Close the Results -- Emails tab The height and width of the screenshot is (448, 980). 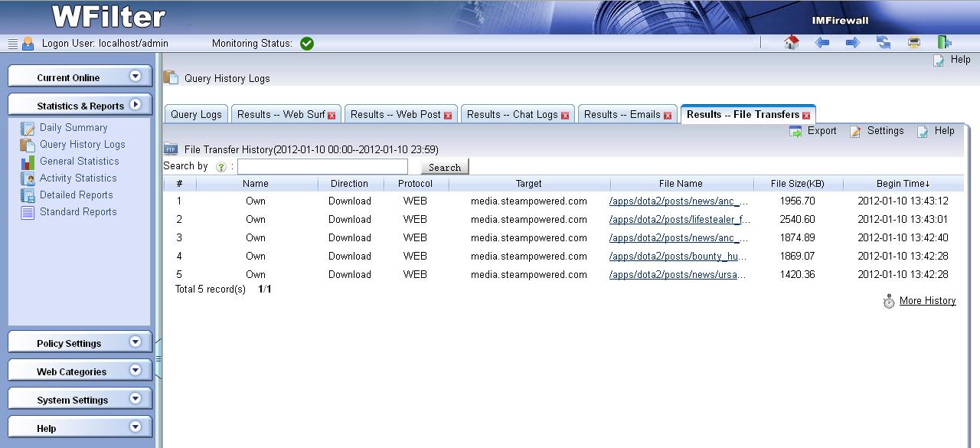(667, 116)
